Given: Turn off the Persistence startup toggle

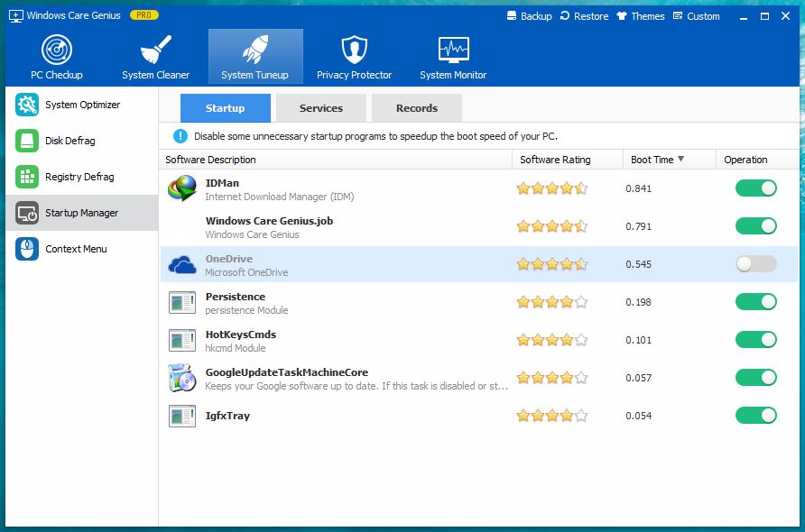Looking at the screenshot, I should click(x=755, y=302).
